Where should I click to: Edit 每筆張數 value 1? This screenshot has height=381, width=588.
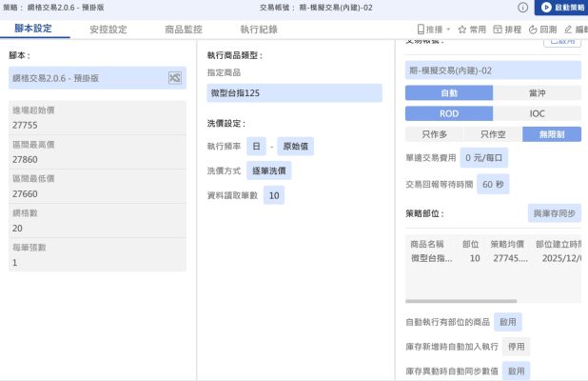coord(97,255)
